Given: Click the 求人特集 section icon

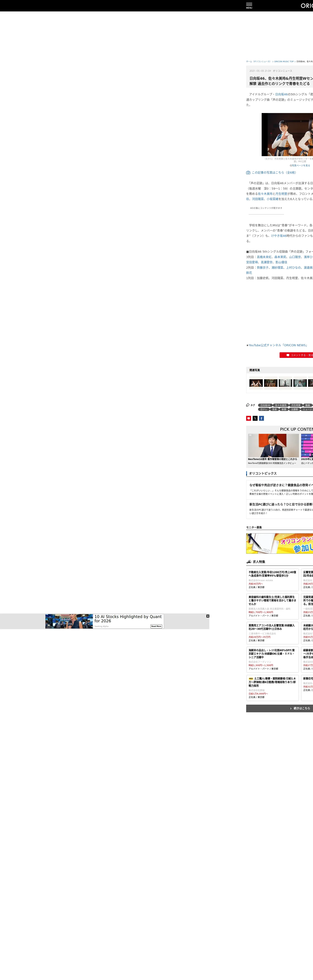Looking at the screenshot, I should 249,562.
